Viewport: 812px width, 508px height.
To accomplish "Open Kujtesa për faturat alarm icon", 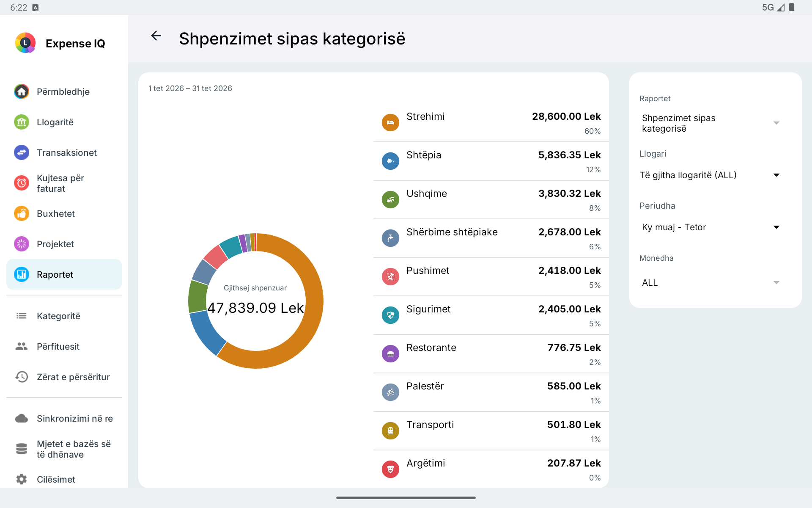I will [x=22, y=183].
